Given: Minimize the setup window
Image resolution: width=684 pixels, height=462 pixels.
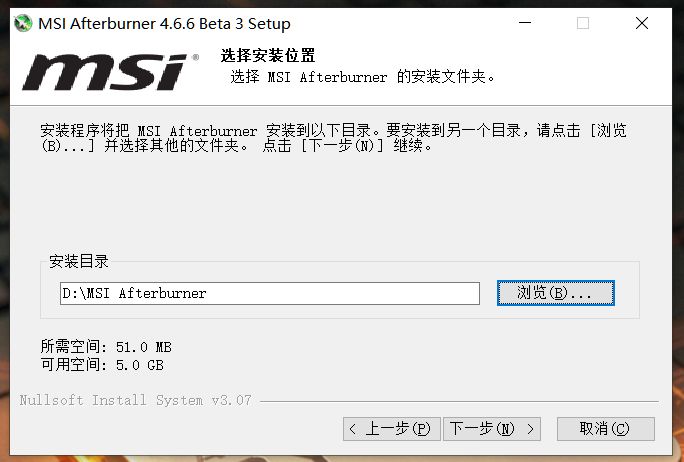Looking at the screenshot, I should coord(525,23).
